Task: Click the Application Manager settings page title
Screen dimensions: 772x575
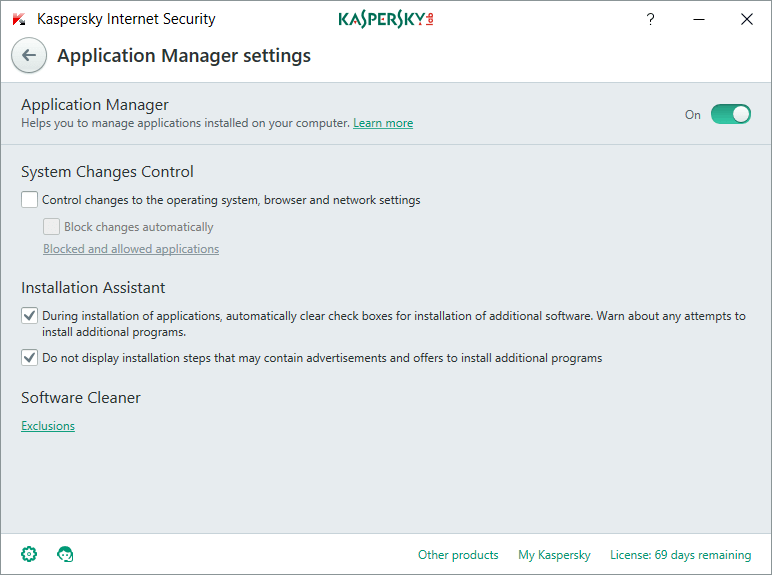Action: tap(184, 56)
